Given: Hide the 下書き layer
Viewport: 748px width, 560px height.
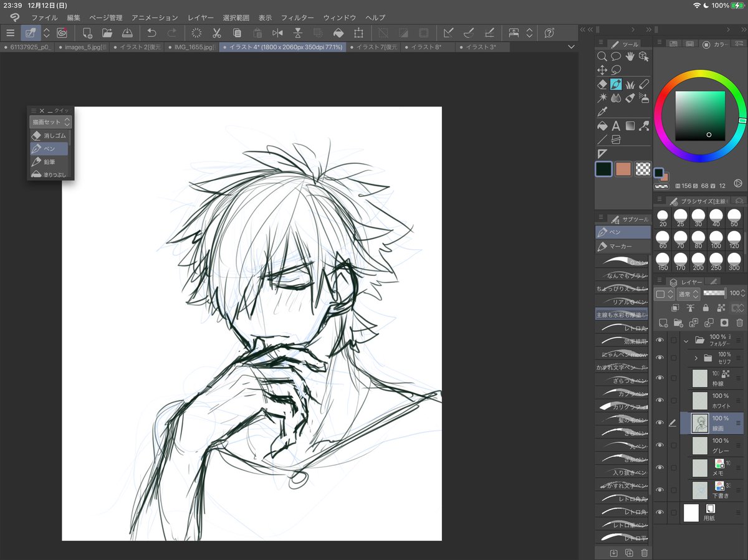Looking at the screenshot, I should (659, 490).
